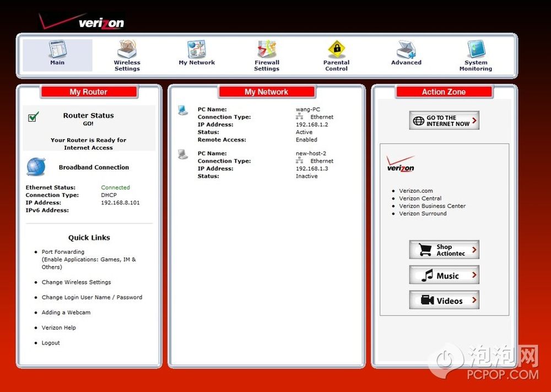The height and width of the screenshot is (392, 551).
Task: Click the Verizon logo in Action Zone
Action: tap(401, 164)
